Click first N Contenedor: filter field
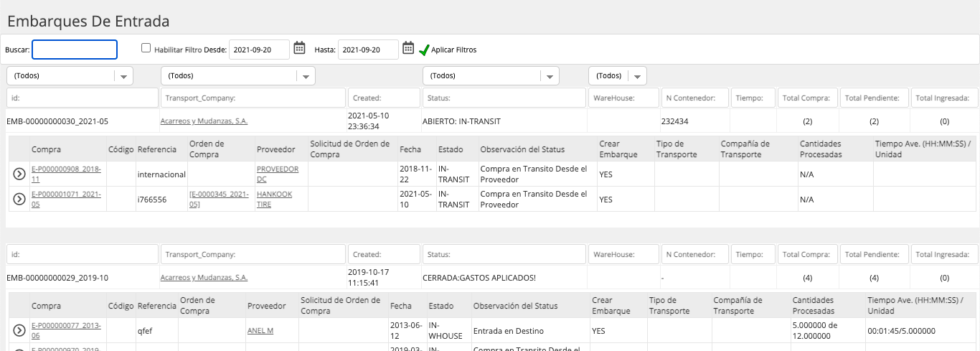Image resolution: width=980 pixels, height=351 pixels. [x=694, y=98]
